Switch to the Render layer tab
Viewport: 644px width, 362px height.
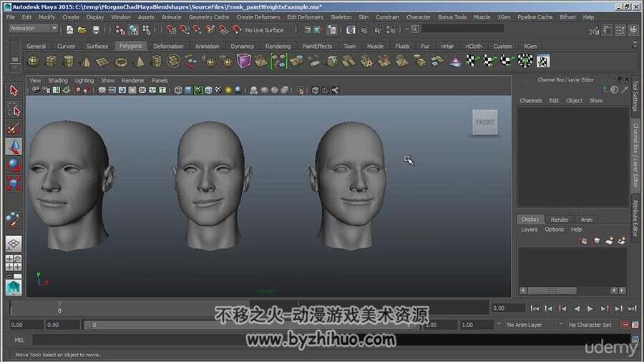click(x=560, y=220)
